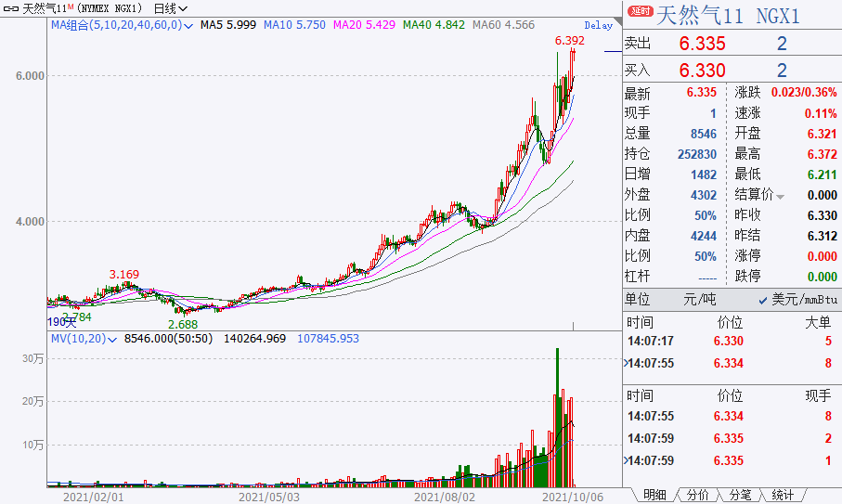Image resolution: width=842 pixels, height=504 pixels.
Task: Click the 卖出 price 6.335
Action: (x=703, y=44)
